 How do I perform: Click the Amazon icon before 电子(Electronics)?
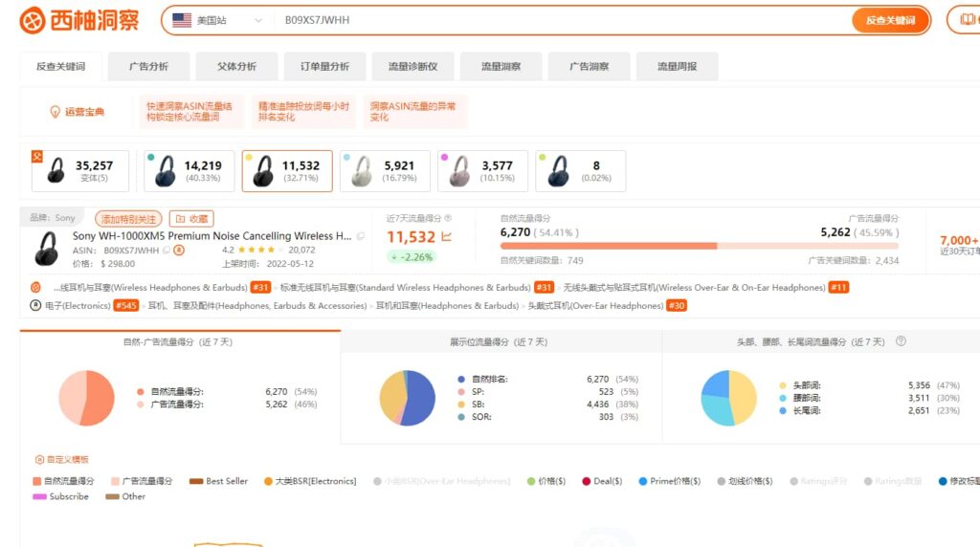pyautogui.click(x=35, y=305)
